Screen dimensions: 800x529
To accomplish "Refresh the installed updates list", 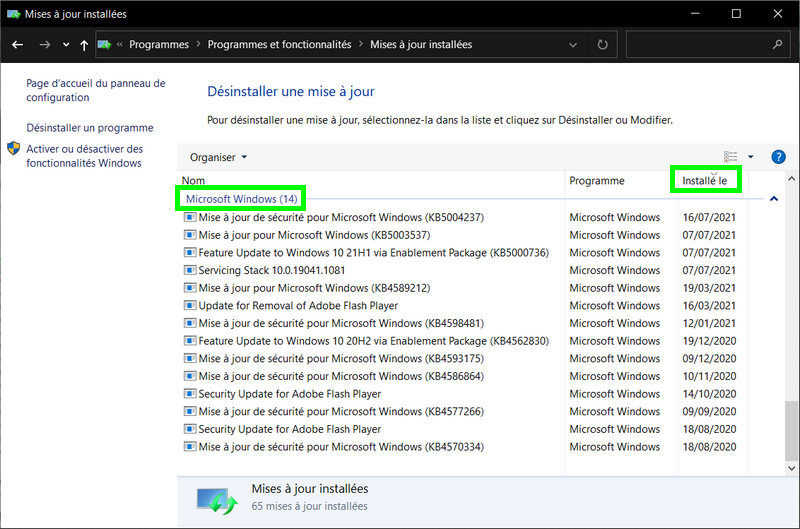I will (x=603, y=45).
